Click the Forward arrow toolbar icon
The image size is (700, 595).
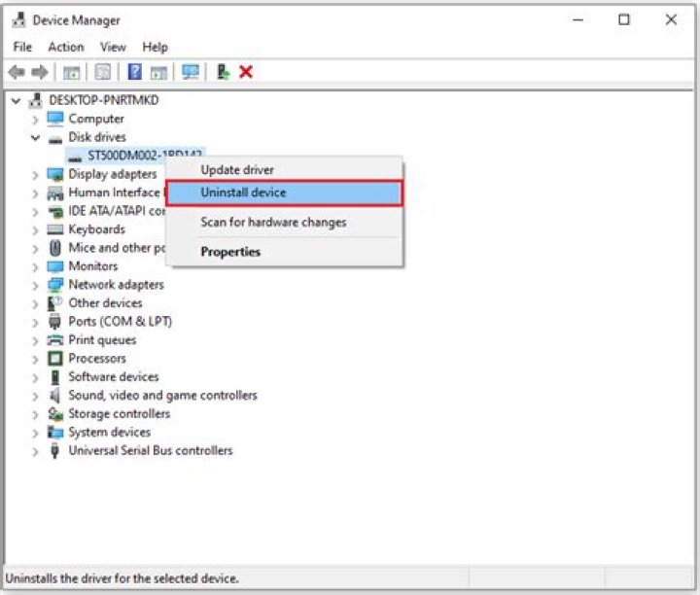[39, 72]
